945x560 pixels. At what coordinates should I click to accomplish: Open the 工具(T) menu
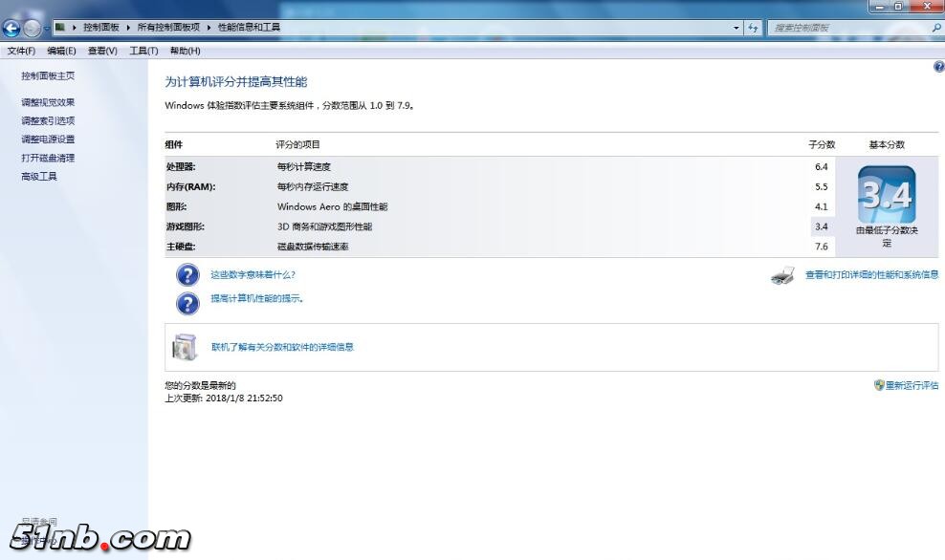[x=143, y=51]
